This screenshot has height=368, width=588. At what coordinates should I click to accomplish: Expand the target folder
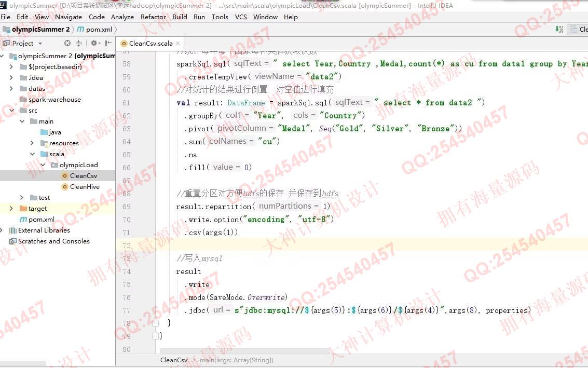point(11,208)
